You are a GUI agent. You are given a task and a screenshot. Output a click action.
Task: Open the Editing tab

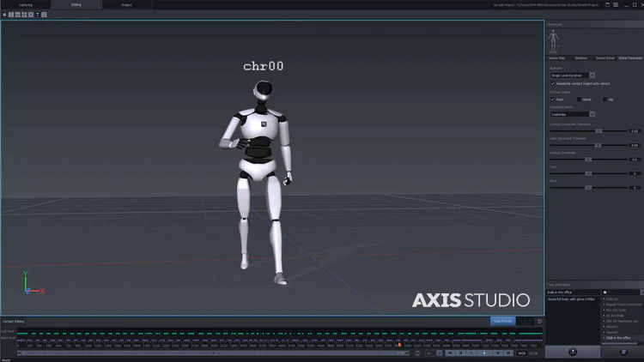[x=76, y=5]
